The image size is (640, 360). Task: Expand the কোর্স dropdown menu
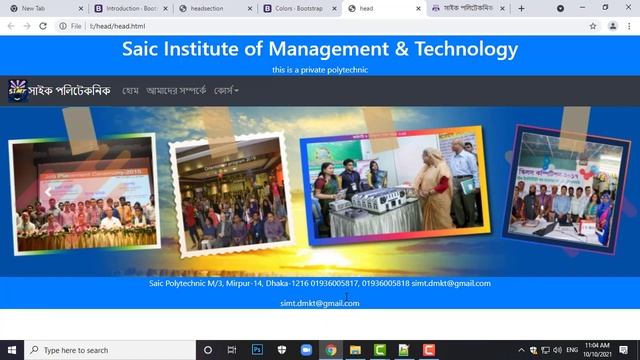[x=226, y=91]
